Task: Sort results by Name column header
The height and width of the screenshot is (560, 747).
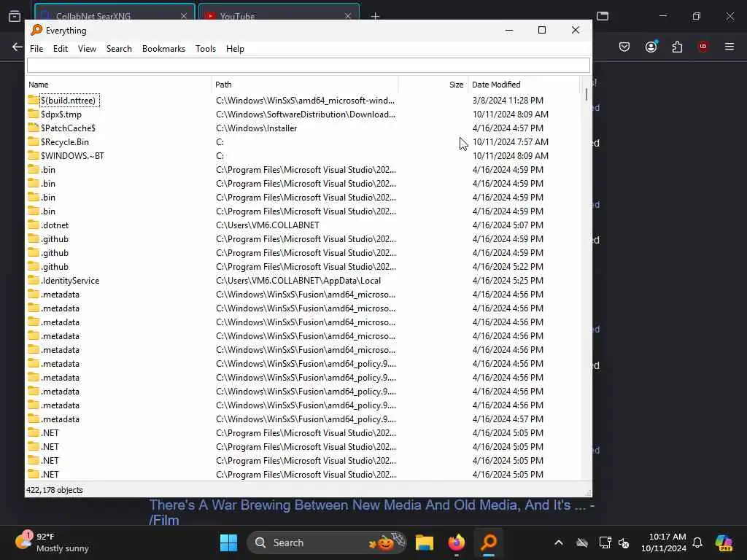Action: point(119,85)
